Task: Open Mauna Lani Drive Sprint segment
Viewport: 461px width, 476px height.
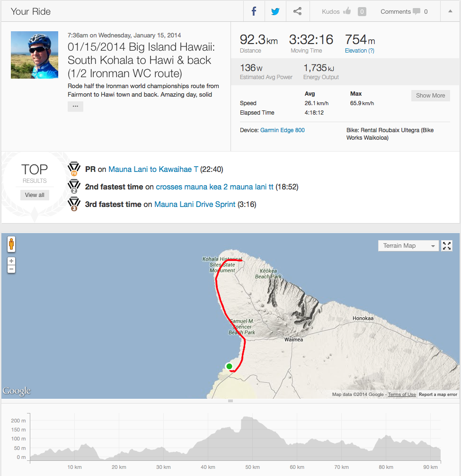Action: coord(195,204)
